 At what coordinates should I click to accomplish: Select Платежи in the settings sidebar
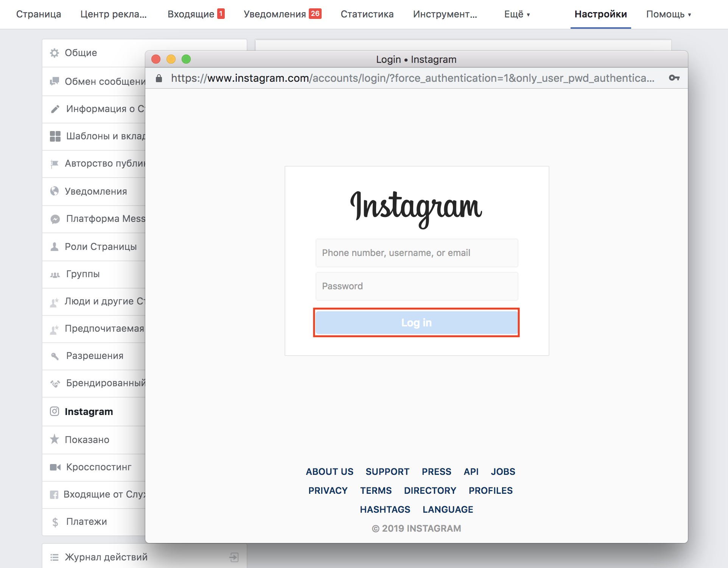tap(87, 521)
